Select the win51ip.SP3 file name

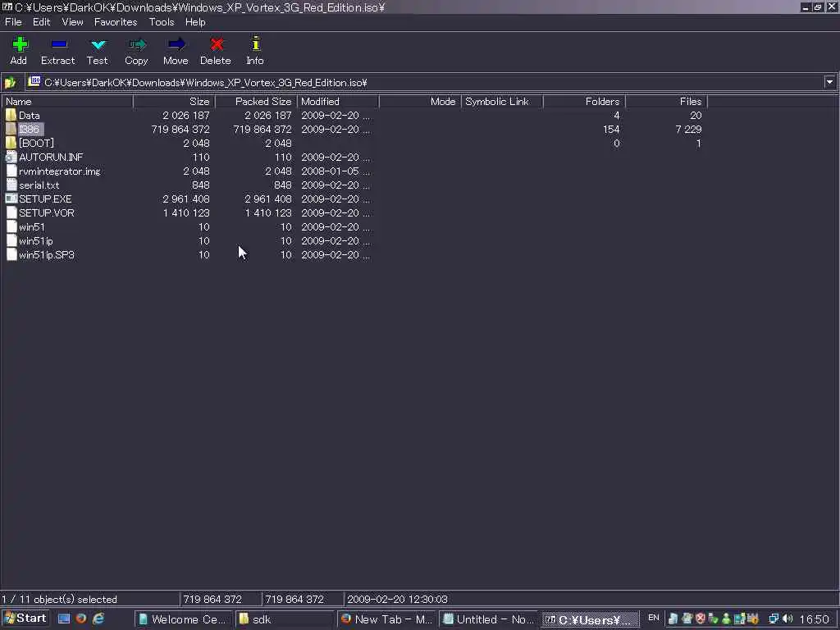47,254
